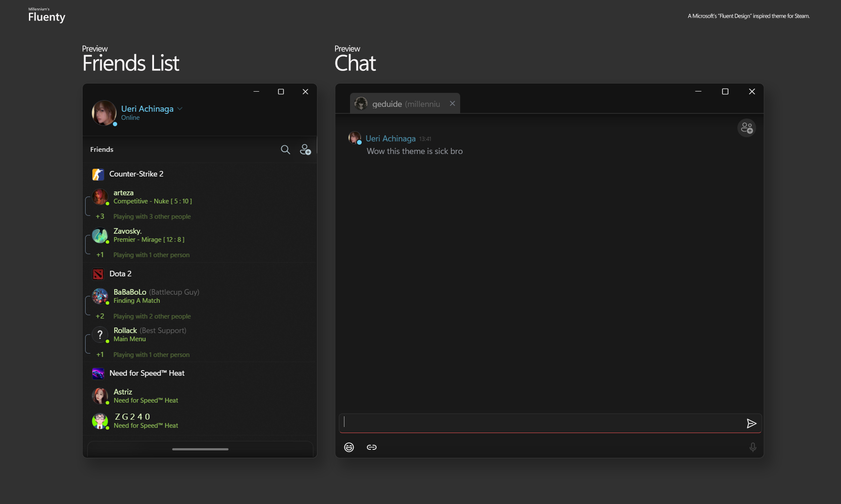Screen dimensions: 841x504
Task: Click Ueri Achinaga's profile avatar in Friends List
Action: (104, 113)
